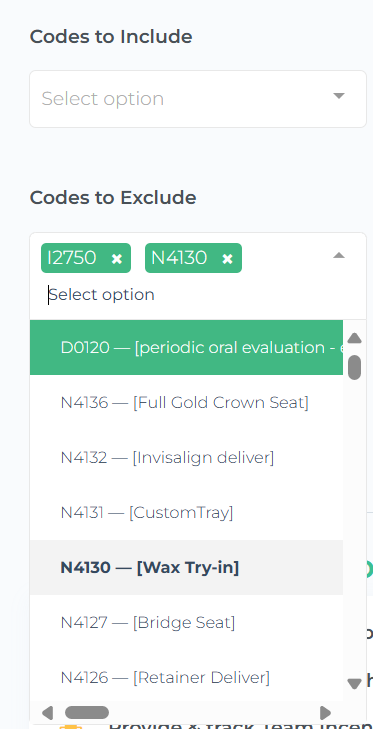Remove the N4130 tag

227,259
